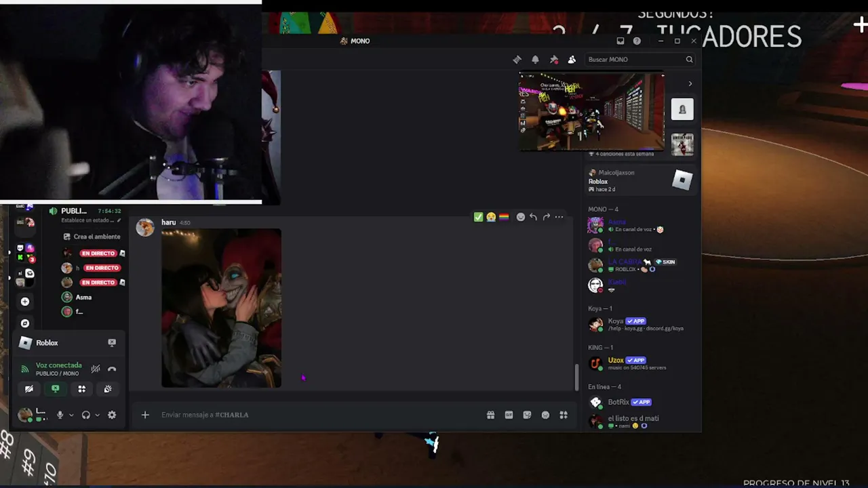React with the crying face emoji
The image size is (868, 488).
point(490,217)
